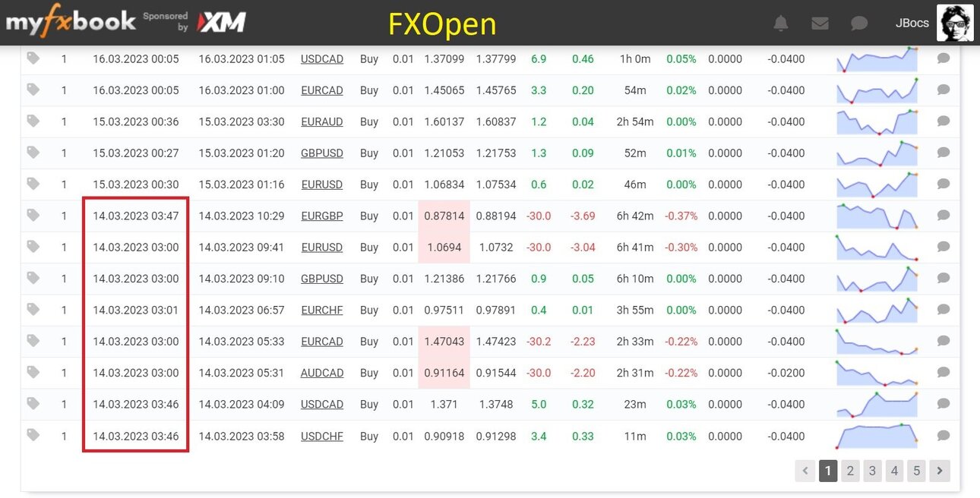
Task: Go to the previous page with the arrow
Action: 805,471
